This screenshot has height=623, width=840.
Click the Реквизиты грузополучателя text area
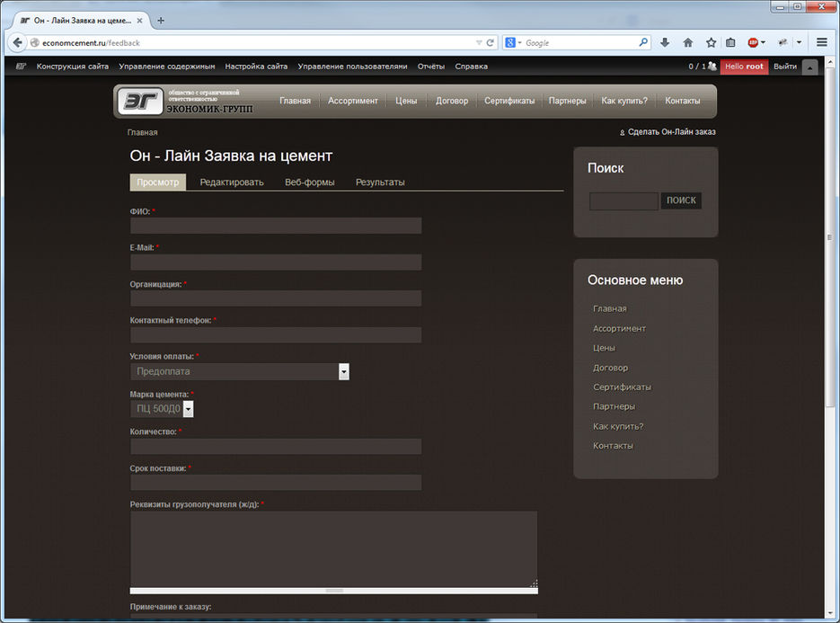coord(333,549)
